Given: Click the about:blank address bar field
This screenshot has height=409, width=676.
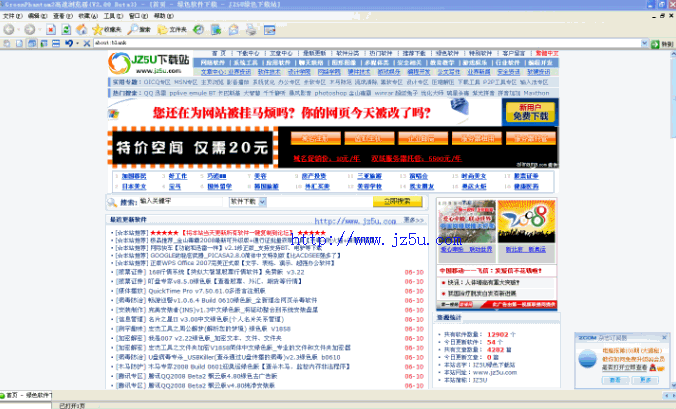Looking at the screenshot, I should 367,43.
